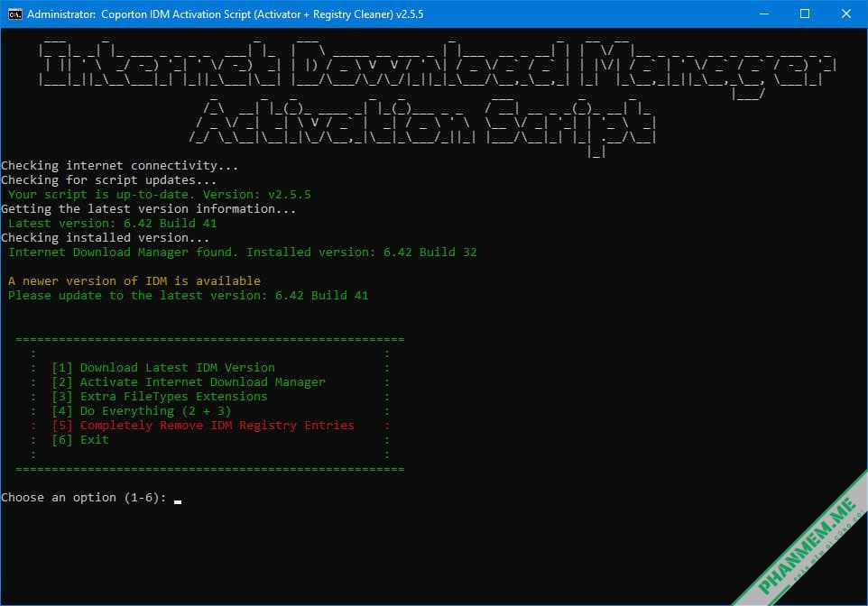
Task: Click 'Getting the latest version information...' line
Action: pos(148,208)
